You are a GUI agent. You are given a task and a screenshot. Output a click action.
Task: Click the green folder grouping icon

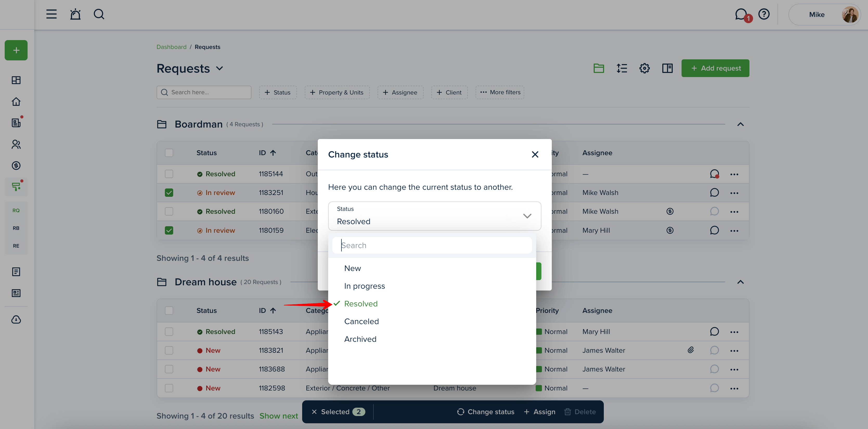point(598,68)
